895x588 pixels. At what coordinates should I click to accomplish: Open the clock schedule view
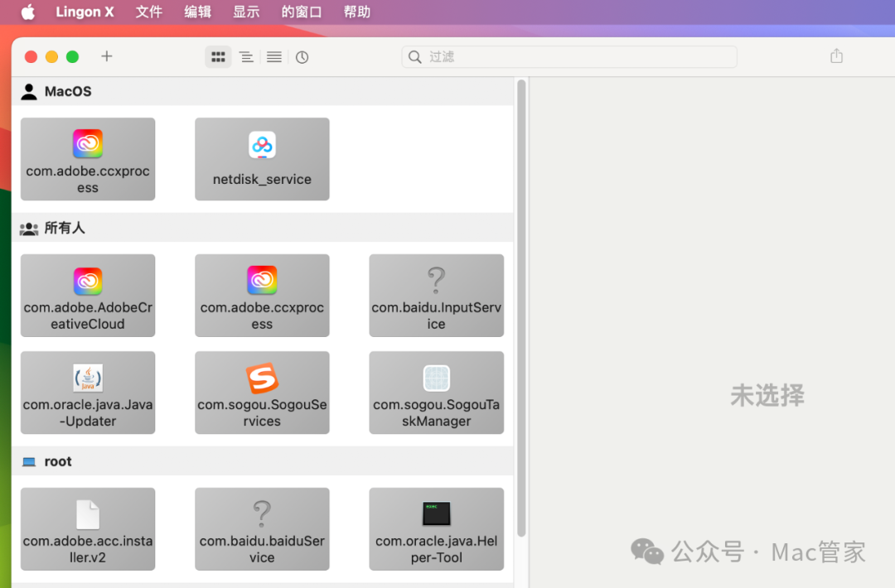click(302, 56)
